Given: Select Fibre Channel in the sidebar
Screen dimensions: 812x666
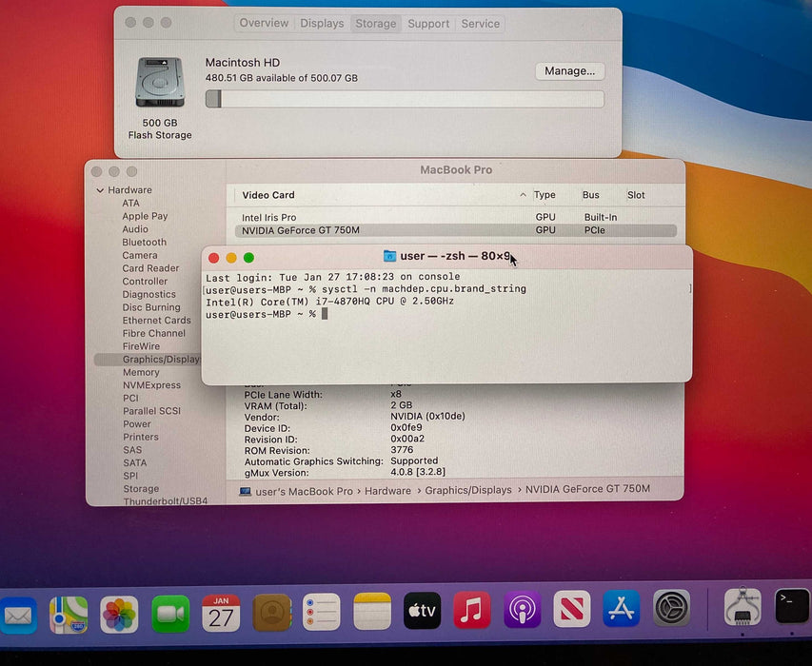Looking at the screenshot, I should 154,333.
